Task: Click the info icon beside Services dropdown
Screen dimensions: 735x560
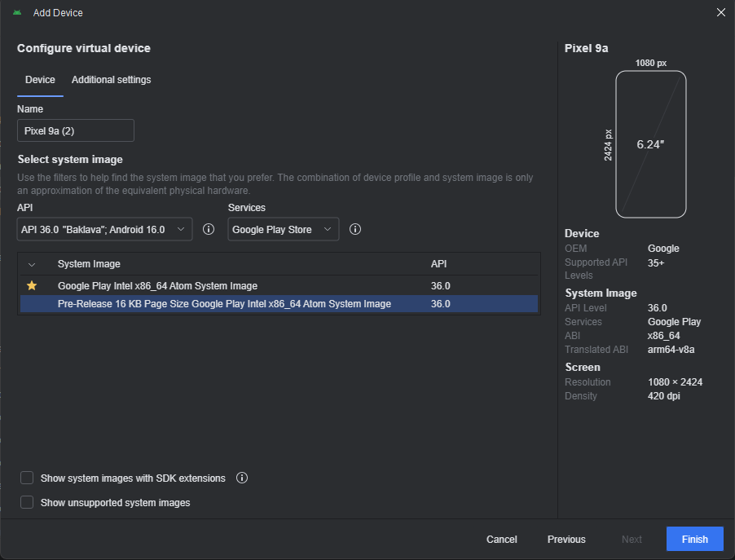Action: (355, 230)
